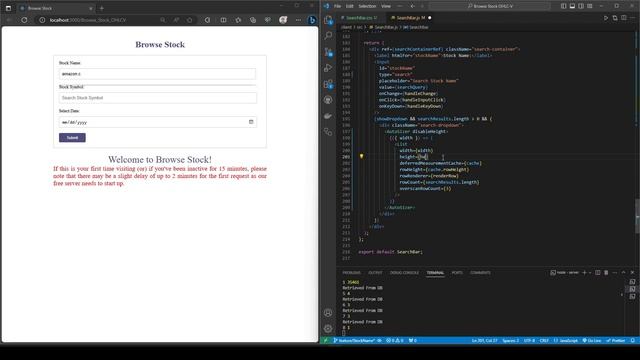
Task: Switch to the Comments panel tab
Action: coord(480,273)
